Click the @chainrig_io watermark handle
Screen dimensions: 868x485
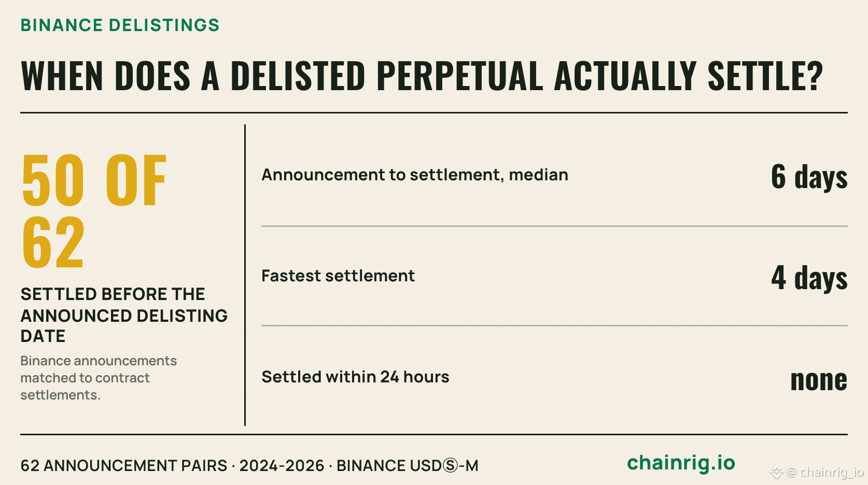825,472
